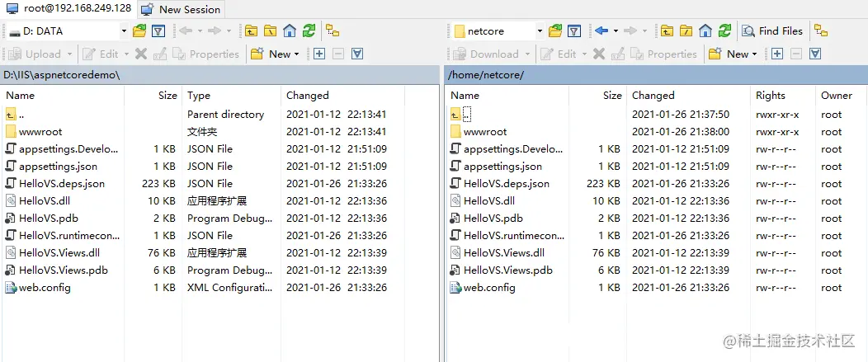
Task: Open Properties in local panel toolbar
Action: pos(205,54)
